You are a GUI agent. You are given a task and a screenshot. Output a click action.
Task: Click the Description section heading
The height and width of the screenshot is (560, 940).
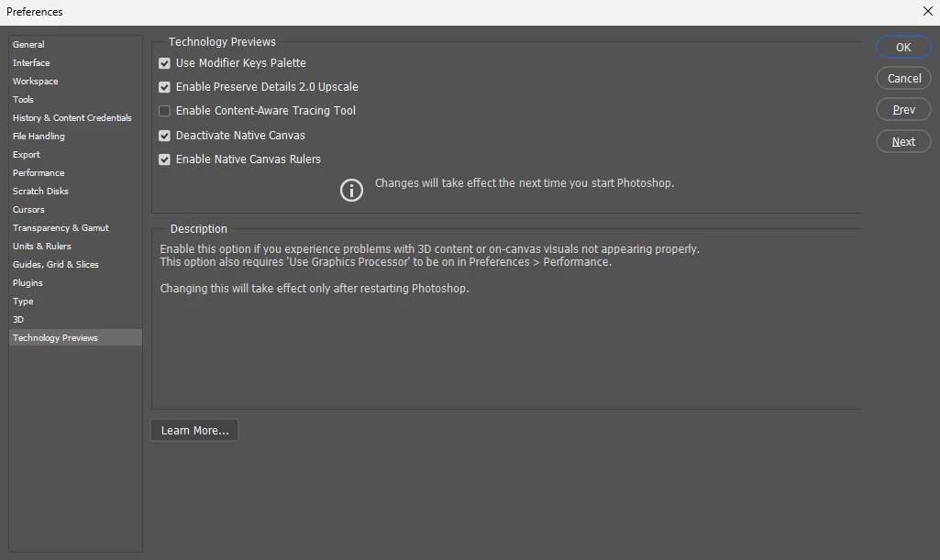pyautogui.click(x=198, y=229)
